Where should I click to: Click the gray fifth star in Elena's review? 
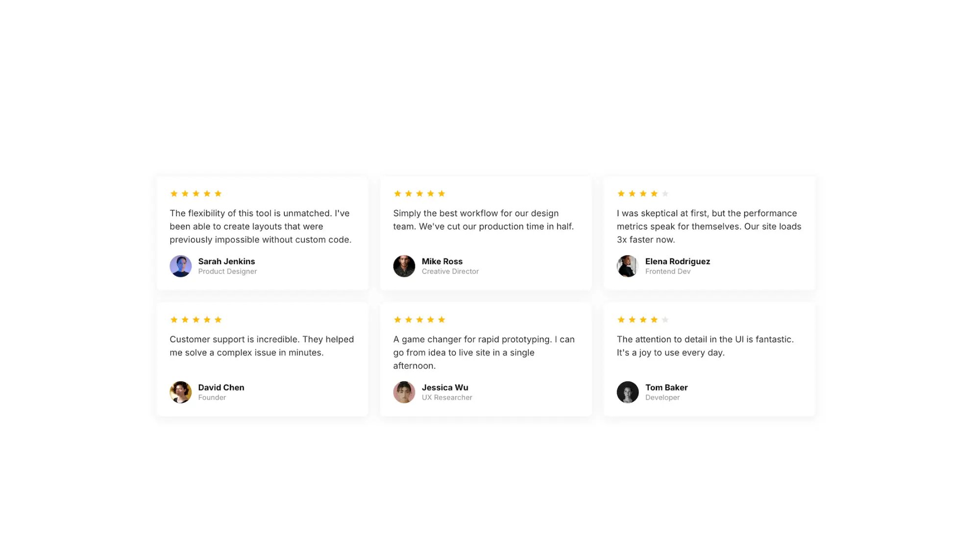(x=665, y=194)
